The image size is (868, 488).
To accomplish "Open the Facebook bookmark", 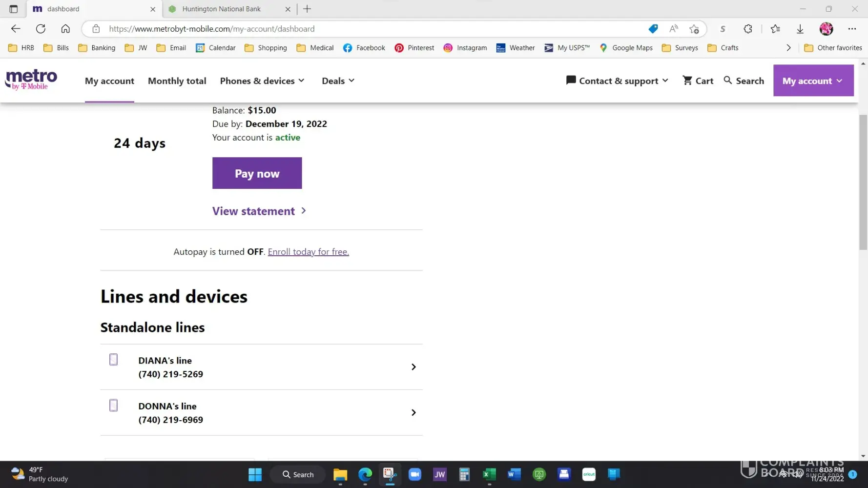I will click(364, 48).
